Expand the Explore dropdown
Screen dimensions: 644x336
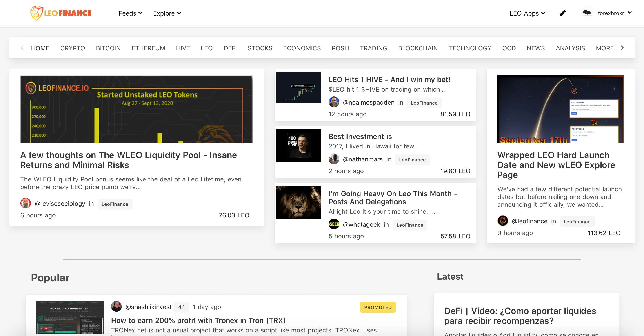tap(167, 13)
